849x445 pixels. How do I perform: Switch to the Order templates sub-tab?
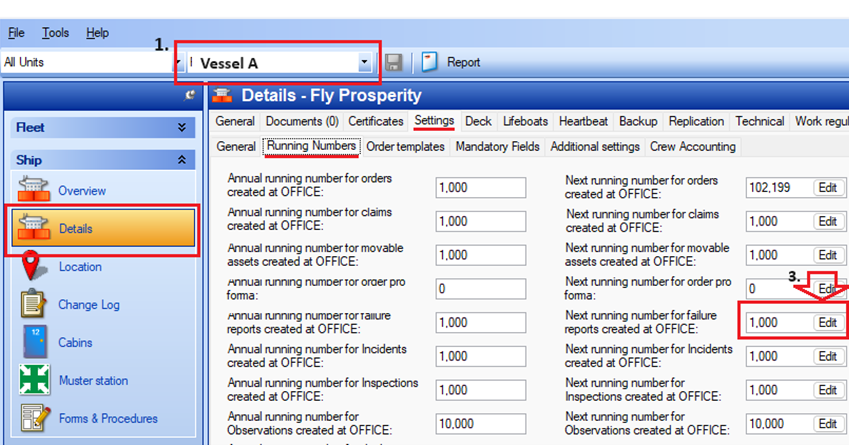(x=406, y=147)
